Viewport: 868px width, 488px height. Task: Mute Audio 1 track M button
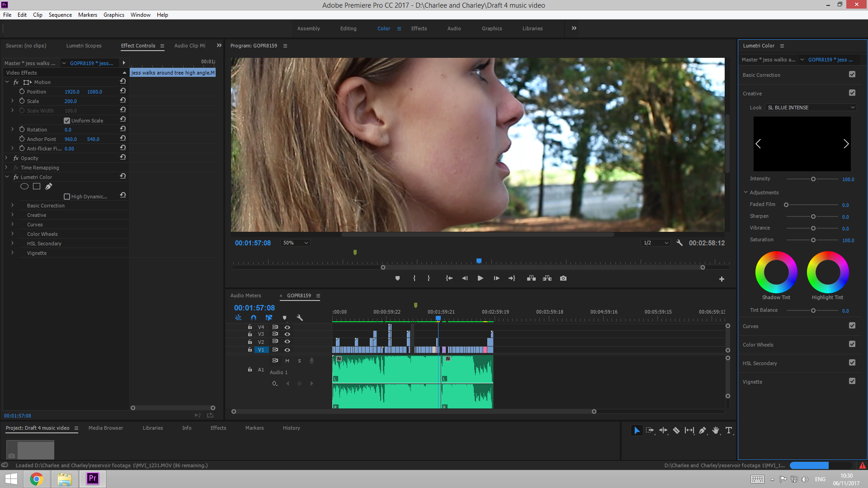point(287,361)
